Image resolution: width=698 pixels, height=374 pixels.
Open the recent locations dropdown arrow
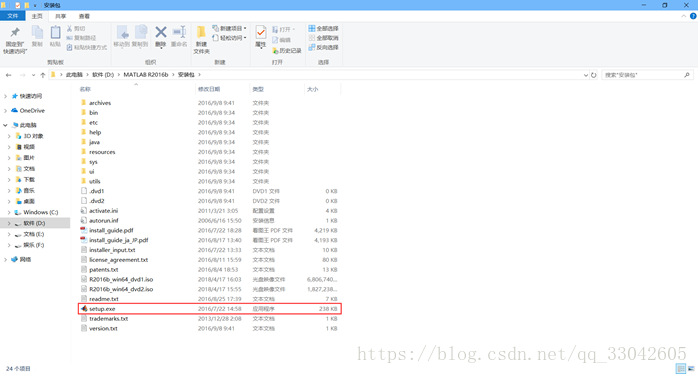pyautogui.click(x=33, y=75)
